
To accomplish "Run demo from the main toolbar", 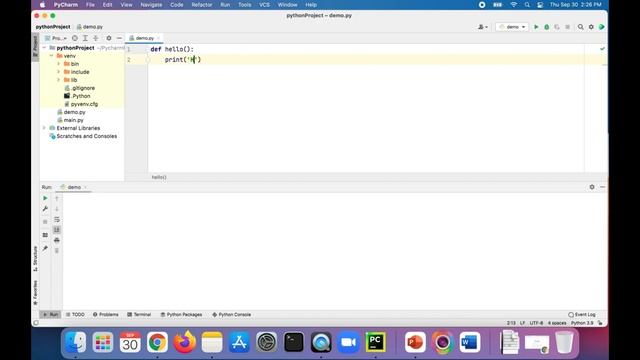I will tap(536, 27).
